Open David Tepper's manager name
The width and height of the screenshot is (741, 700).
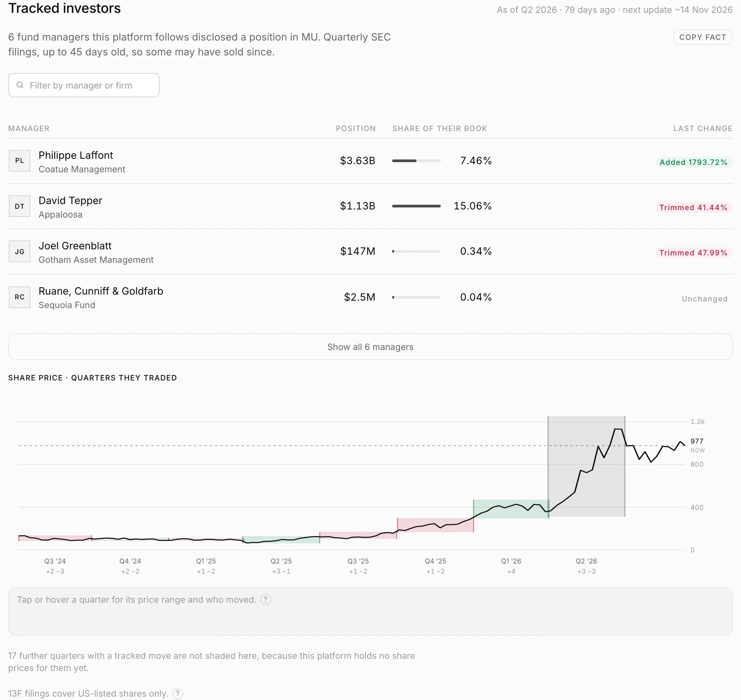71,201
